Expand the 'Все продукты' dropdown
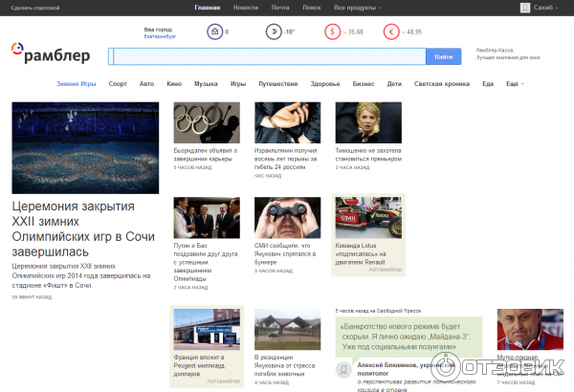574x392 pixels. 358,8
